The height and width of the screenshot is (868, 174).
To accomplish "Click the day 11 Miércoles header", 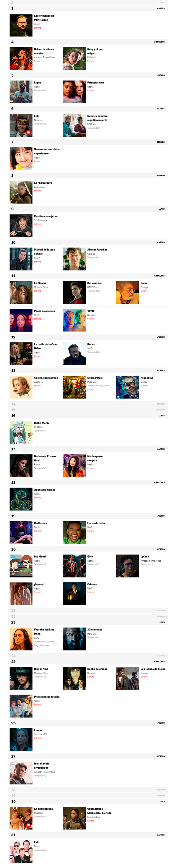I will 88,276.
